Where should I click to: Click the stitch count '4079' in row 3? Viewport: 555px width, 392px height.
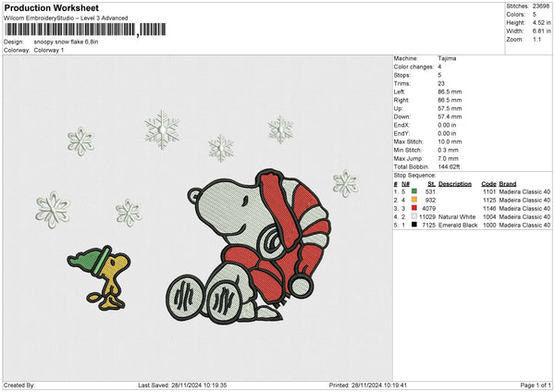(428, 208)
